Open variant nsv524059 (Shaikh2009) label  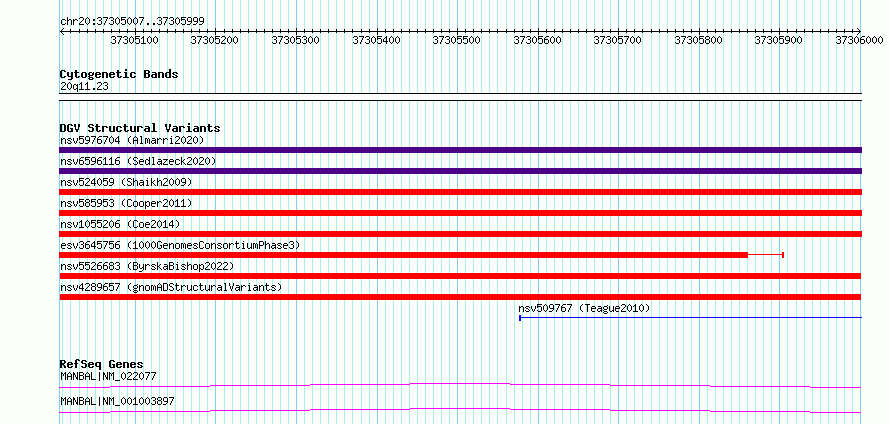pyautogui.click(x=126, y=182)
